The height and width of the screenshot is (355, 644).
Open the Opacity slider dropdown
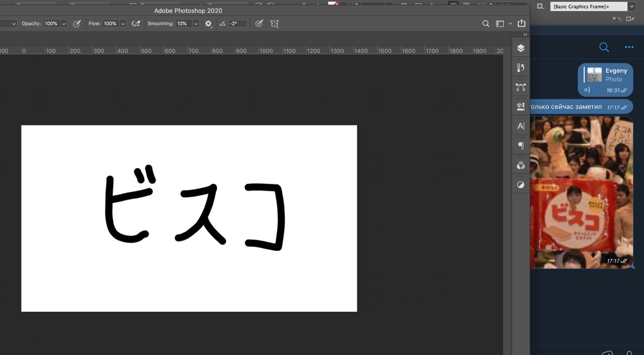coord(64,24)
